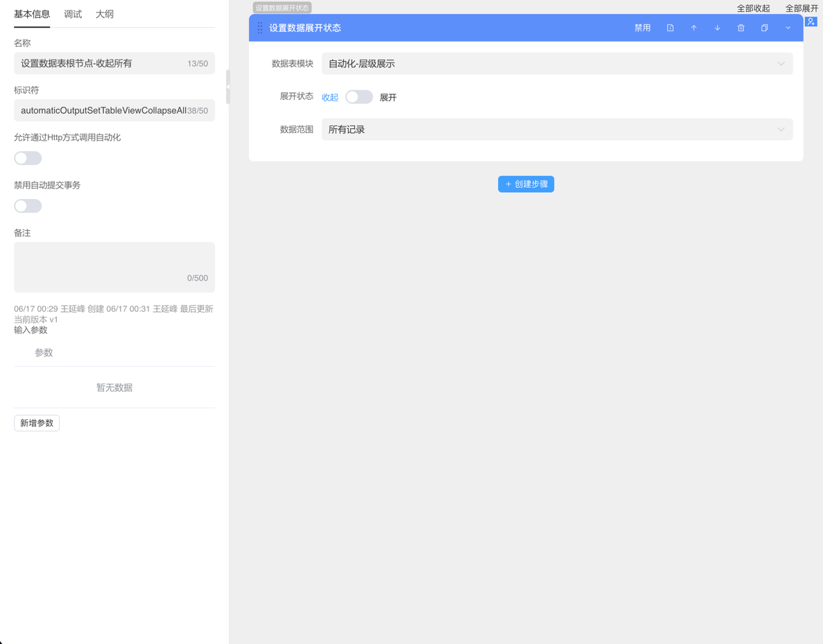
Task: Click 全部收起 link
Action: [753, 8]
